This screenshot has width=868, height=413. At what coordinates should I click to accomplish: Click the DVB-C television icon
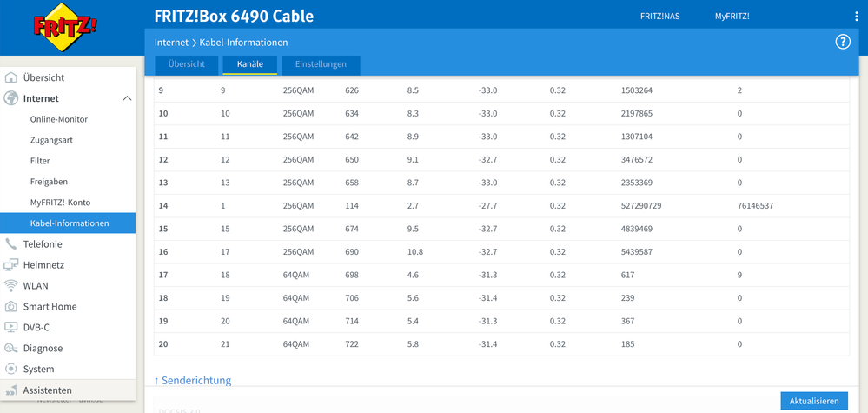pyautogui.click(x=11, y=327)
